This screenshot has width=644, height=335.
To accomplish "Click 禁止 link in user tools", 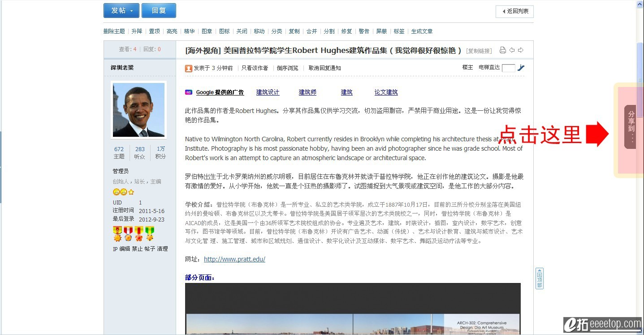I will [x=137, y=249].
